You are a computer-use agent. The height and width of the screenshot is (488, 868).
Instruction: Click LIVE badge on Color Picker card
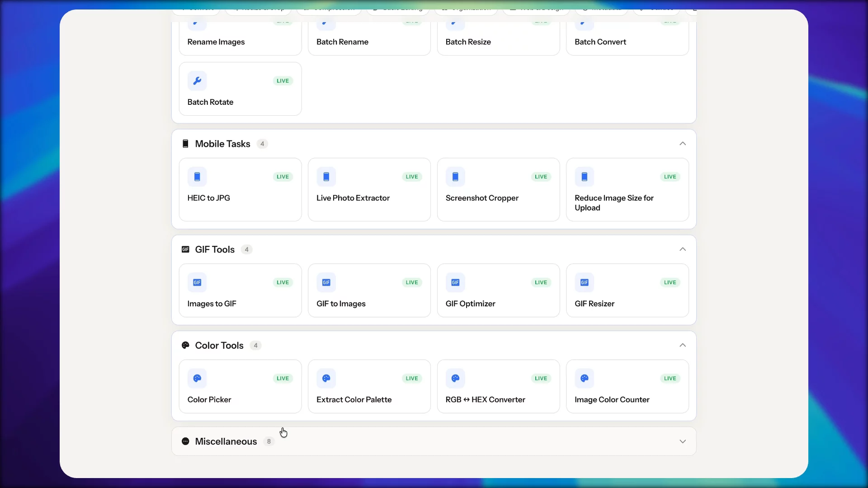coord(283,378)
